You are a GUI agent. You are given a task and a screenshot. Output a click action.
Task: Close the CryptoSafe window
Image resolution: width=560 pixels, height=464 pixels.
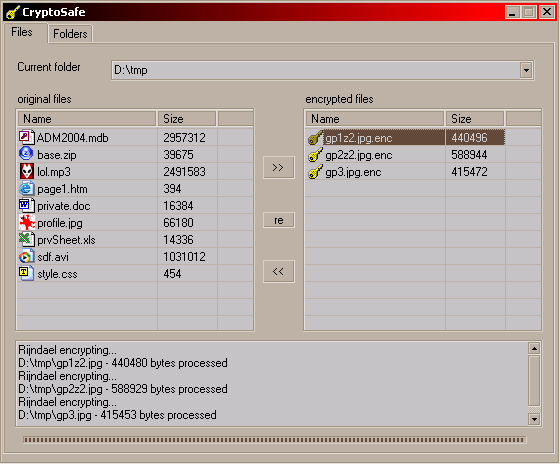point(547,12)
